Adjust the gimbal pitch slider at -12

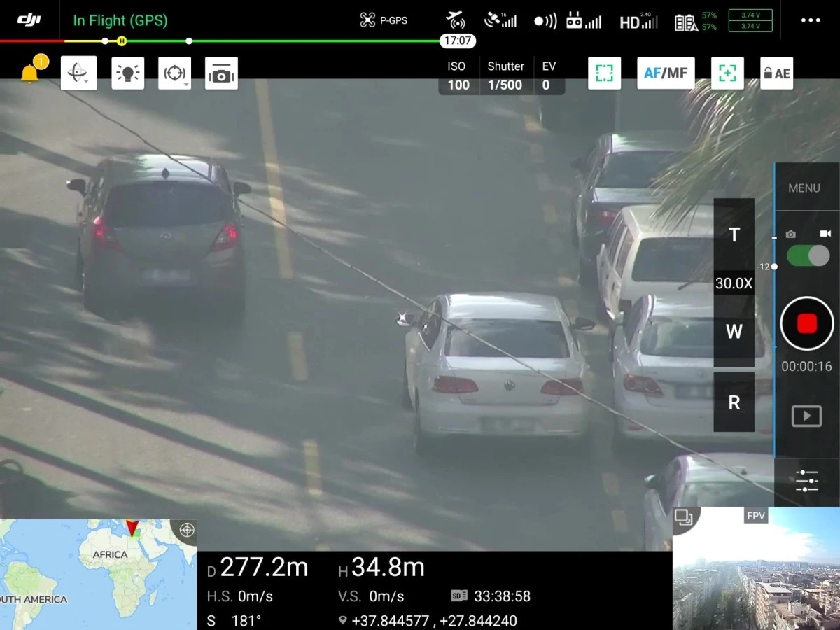pyautogui.click(x=773, y=267)
